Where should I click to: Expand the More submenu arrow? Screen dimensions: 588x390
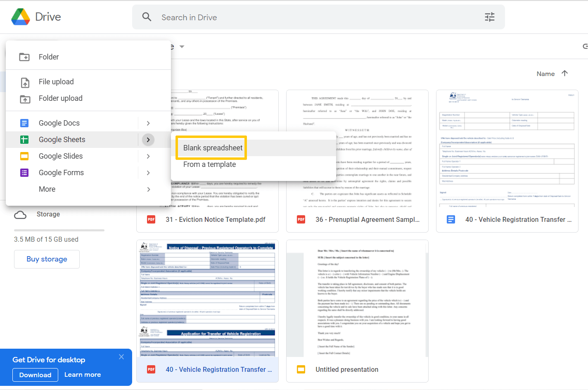click(148, 189)
